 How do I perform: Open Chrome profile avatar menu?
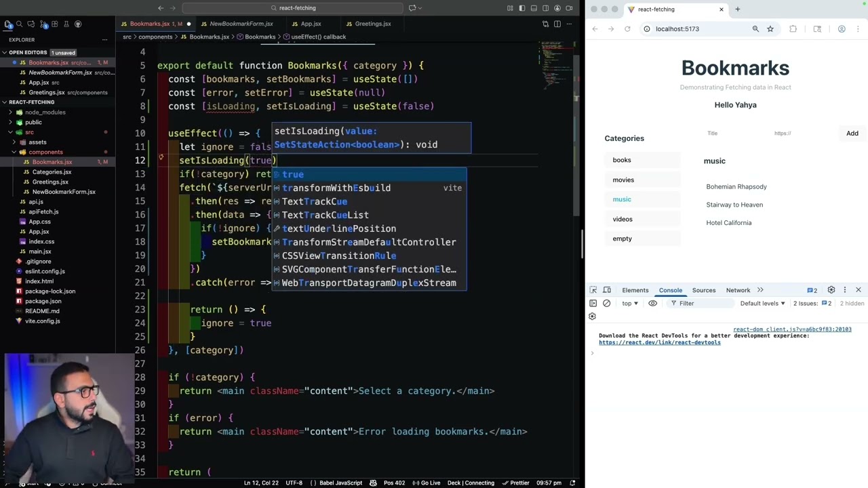point(842,29)
